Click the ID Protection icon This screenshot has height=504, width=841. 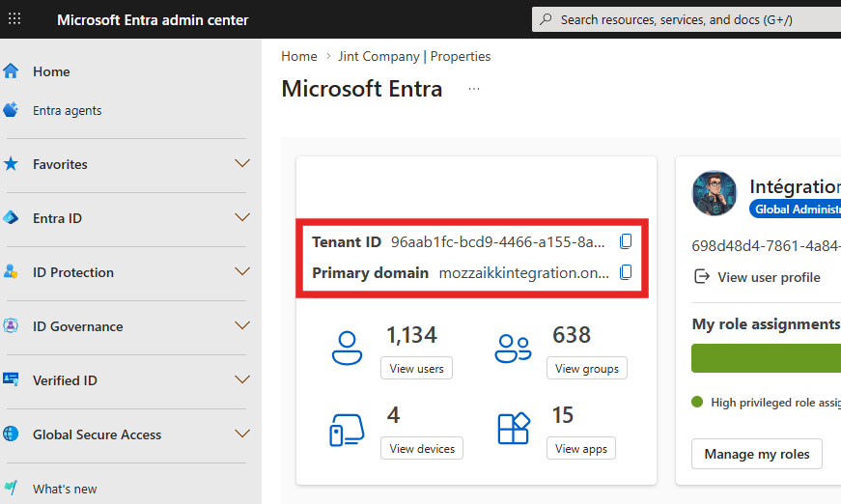11,272
